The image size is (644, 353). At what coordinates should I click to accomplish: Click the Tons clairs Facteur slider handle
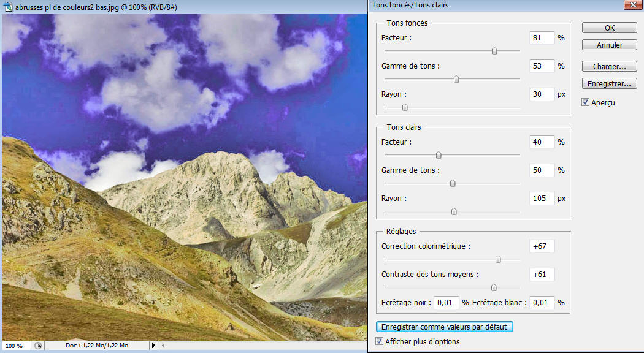[439, 155]
